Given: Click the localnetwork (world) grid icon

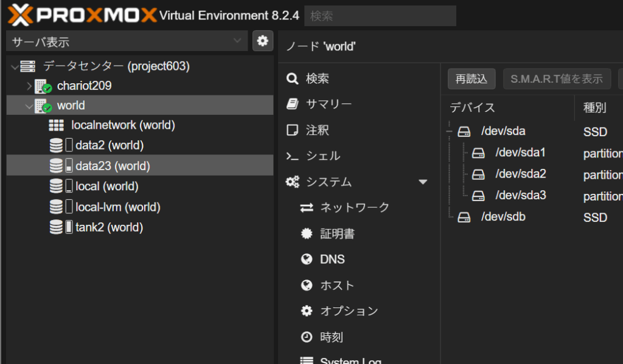Looking at the screenshot, I should [56, 125].
